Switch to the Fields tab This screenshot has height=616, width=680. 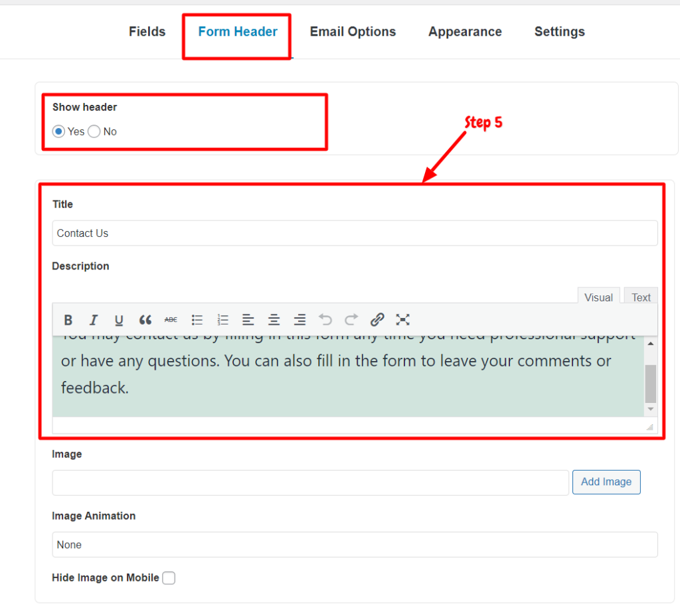(147, 32)
